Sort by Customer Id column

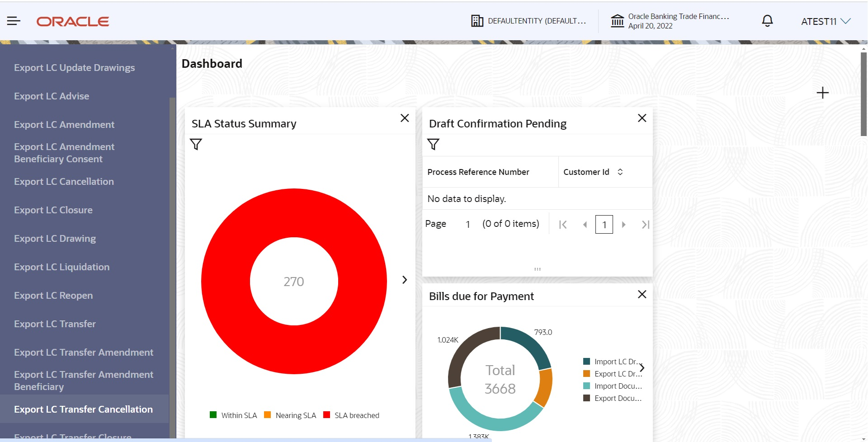(x=620, y=172)
